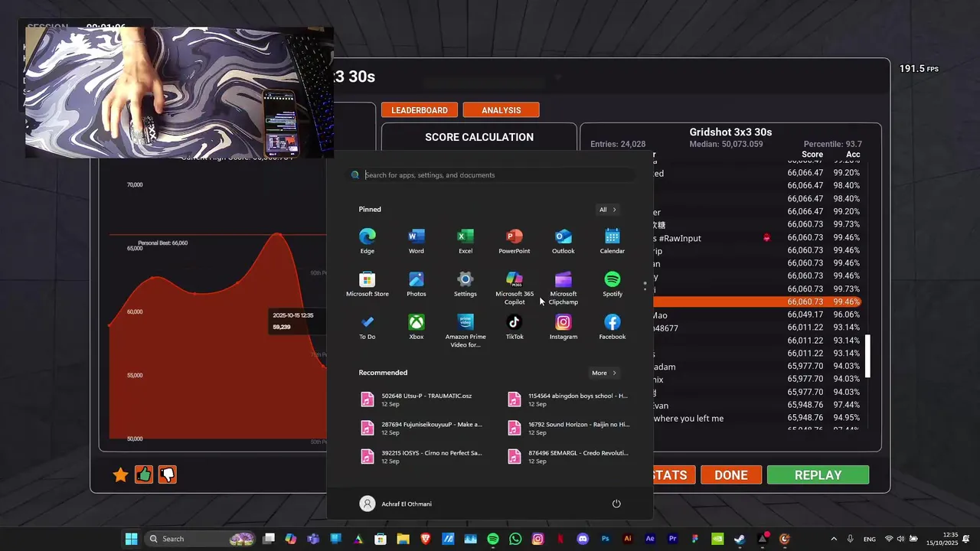The width and height of the screenshot is (980, 551).
Task: Launch the Xbox app
Action: coord(416,327)
